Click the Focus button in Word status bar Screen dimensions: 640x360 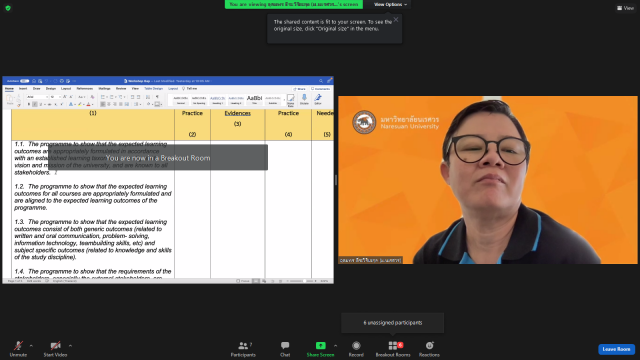pyautogui.click(x=243, y=281)
